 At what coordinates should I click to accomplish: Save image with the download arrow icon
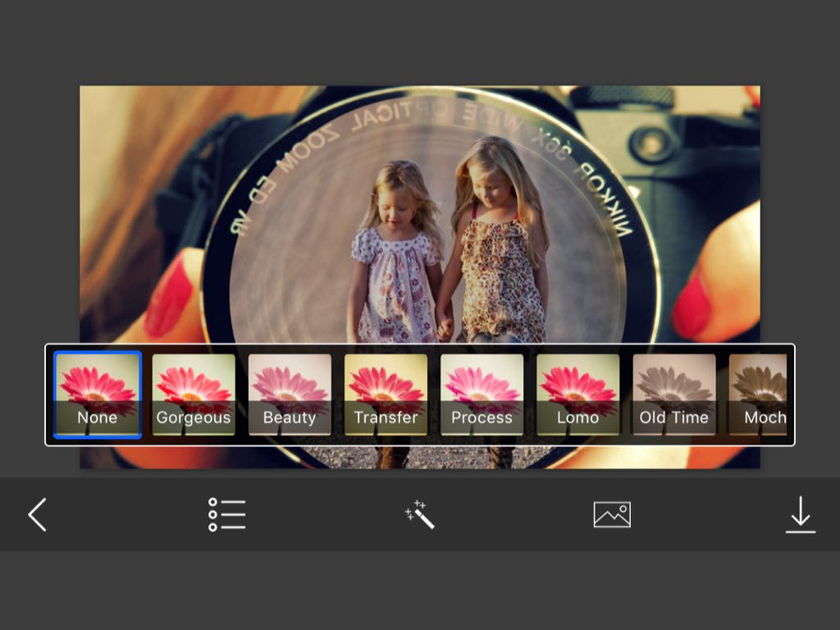(801, 514)
